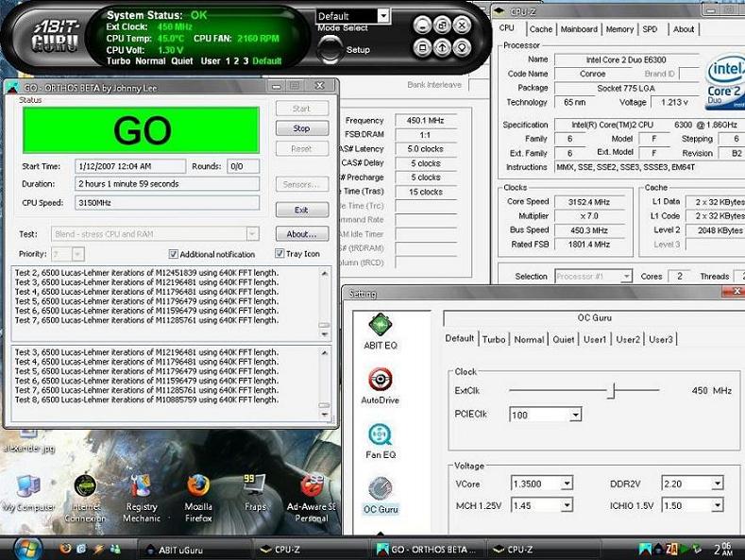Screen dimensions: 745x560
Task: Stop the Orthos stress test
Action: pos(302,127)
